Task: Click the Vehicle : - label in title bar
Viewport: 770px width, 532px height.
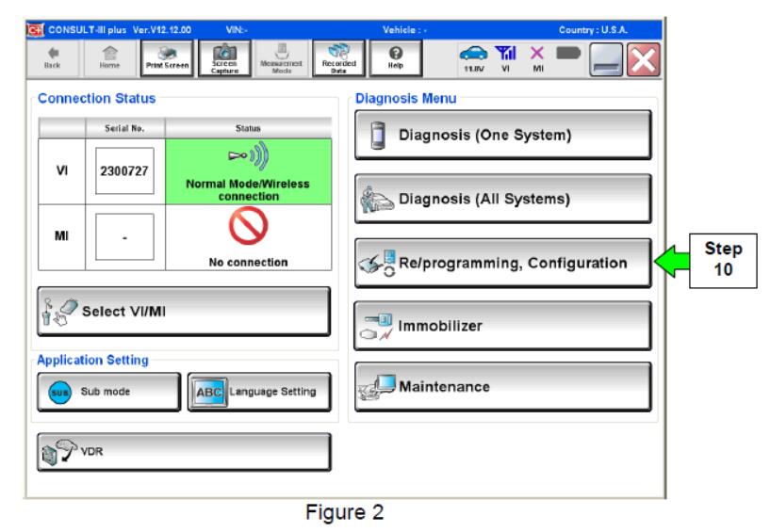Action: (404, 30)
